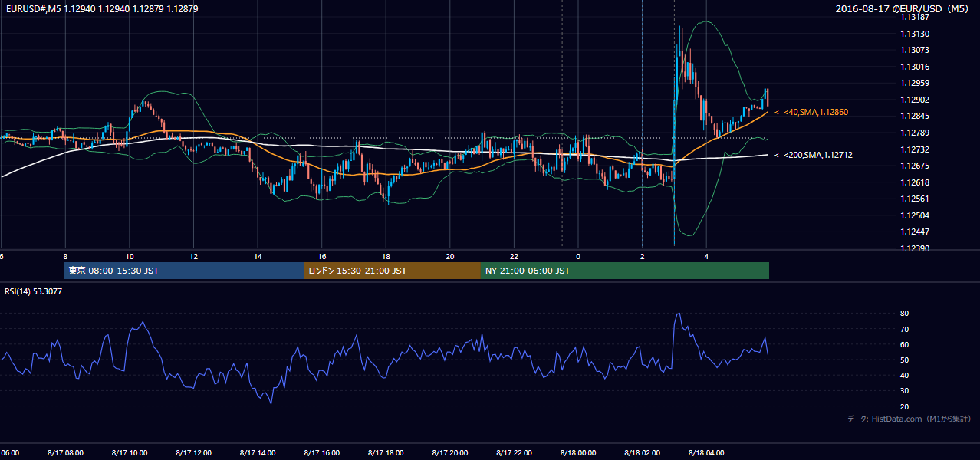Click the 8/17 14:00 bottom time label
Viewport: 980px width, 460px height.
tap(258, 453)
